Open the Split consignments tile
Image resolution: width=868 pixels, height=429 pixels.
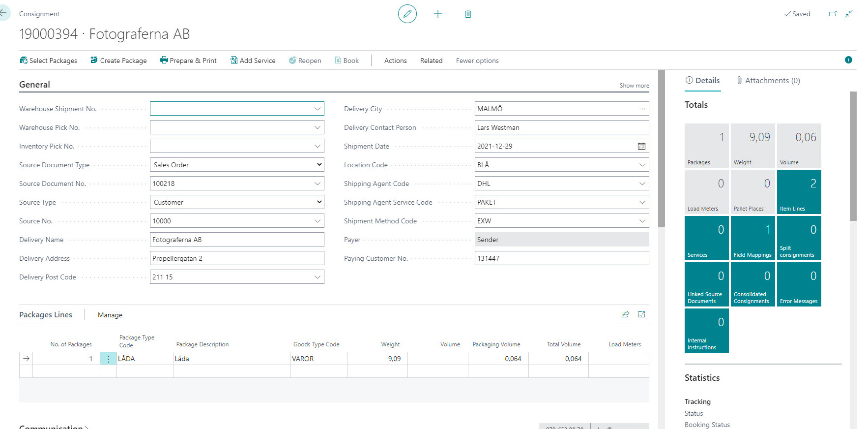coord(799,238)
